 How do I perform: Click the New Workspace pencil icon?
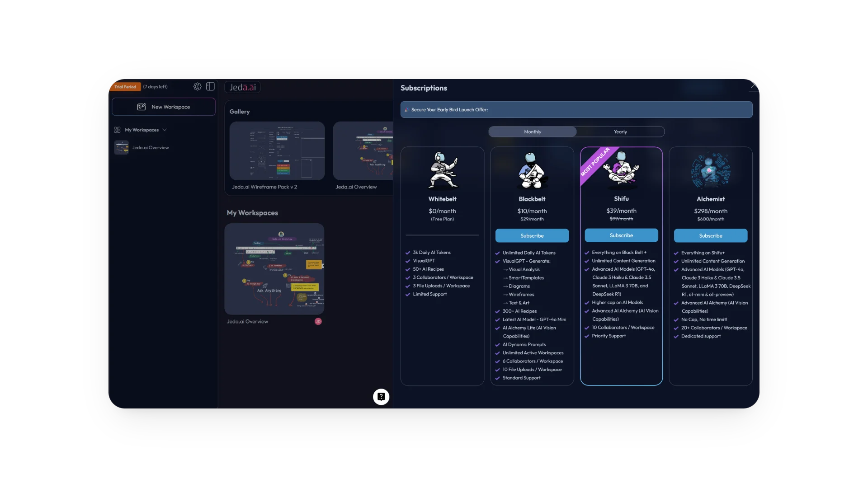tap(141, 107)
